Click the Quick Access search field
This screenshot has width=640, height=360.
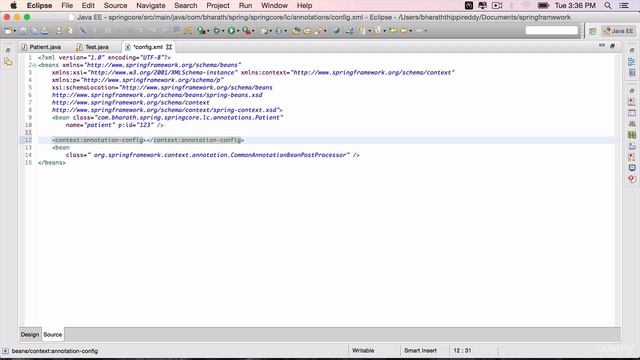(x=552, y=31)
